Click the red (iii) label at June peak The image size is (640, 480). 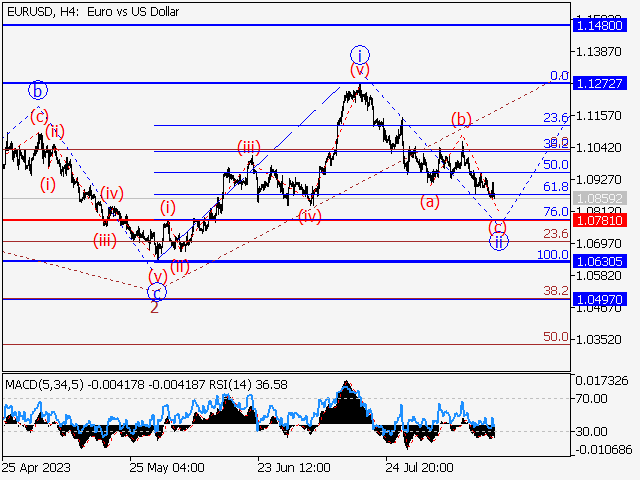pyautogui.click(x=249, y=147)
